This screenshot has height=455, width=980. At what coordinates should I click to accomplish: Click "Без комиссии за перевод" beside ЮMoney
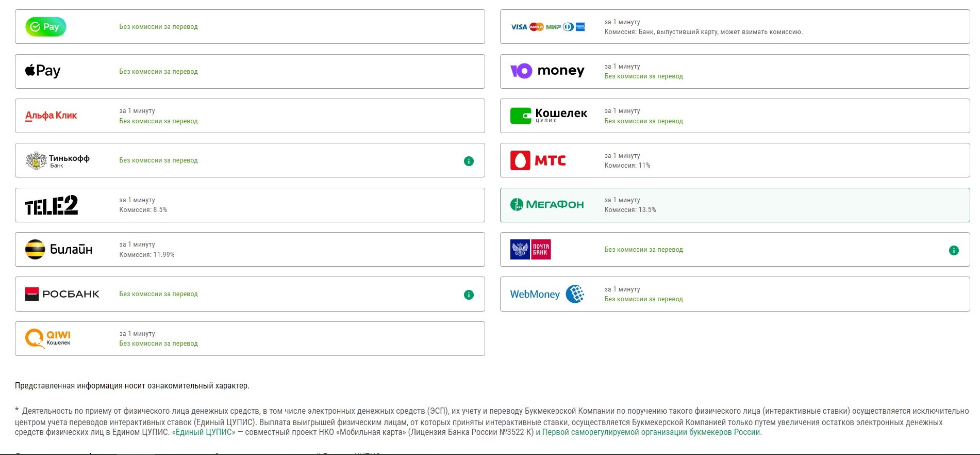coord(644,76)
